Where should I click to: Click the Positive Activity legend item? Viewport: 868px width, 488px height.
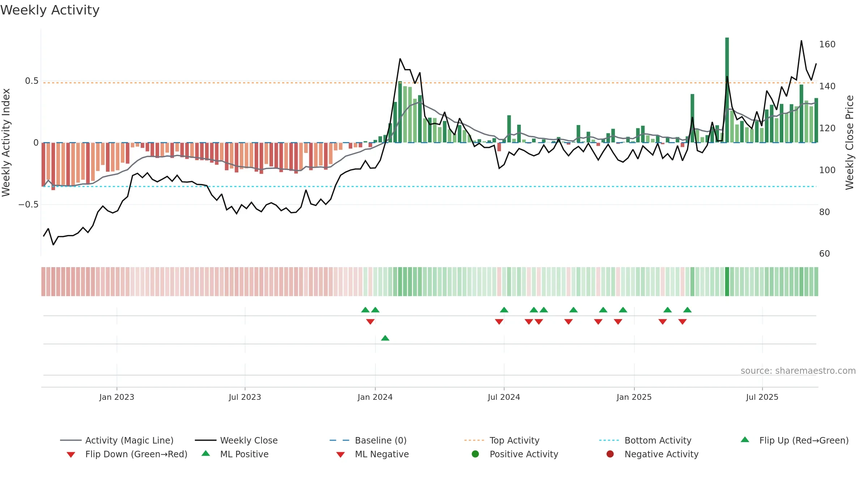coord(515,454)
